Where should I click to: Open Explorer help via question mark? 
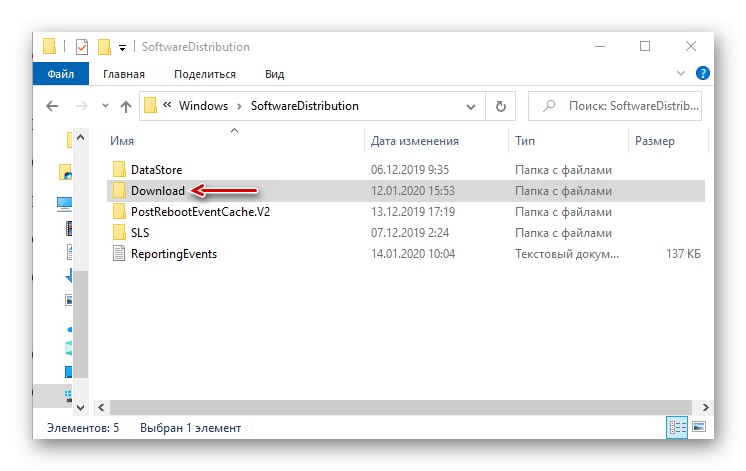(x=703, y=74)
